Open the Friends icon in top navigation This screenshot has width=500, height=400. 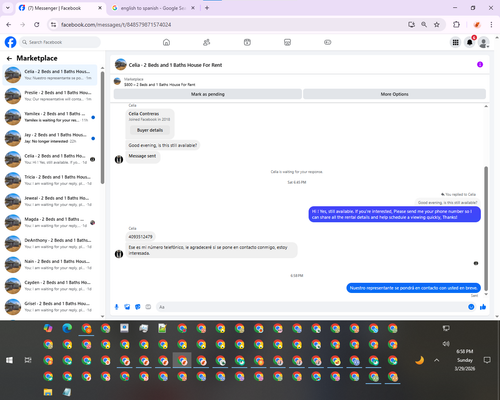[x=207, y=42]
